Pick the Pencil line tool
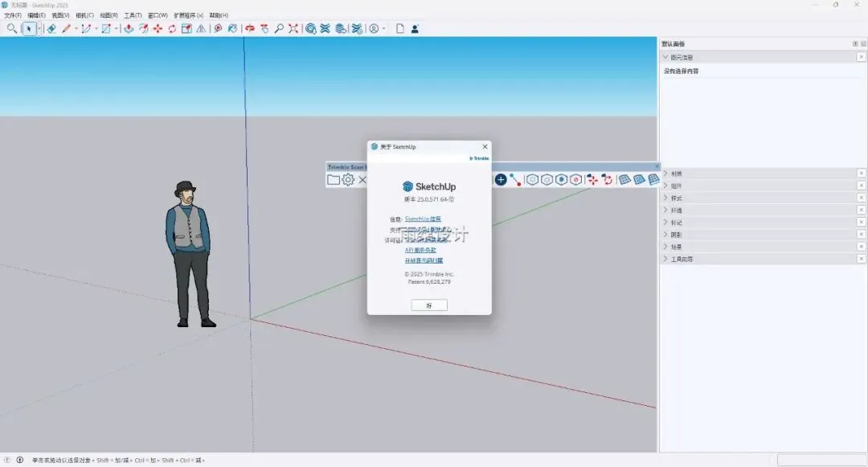The image size is (868, 467). (x=67, y=29)
